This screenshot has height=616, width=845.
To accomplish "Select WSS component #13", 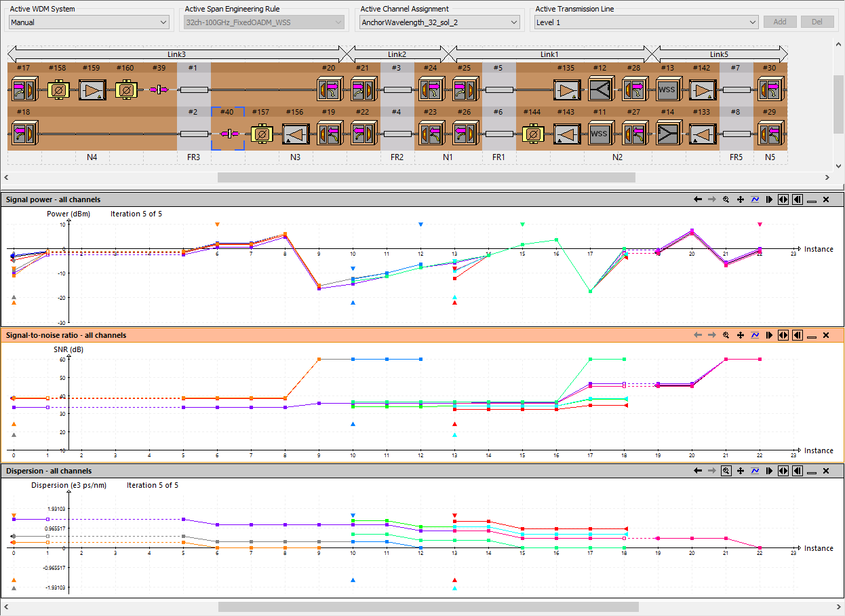I will (669, 90).
